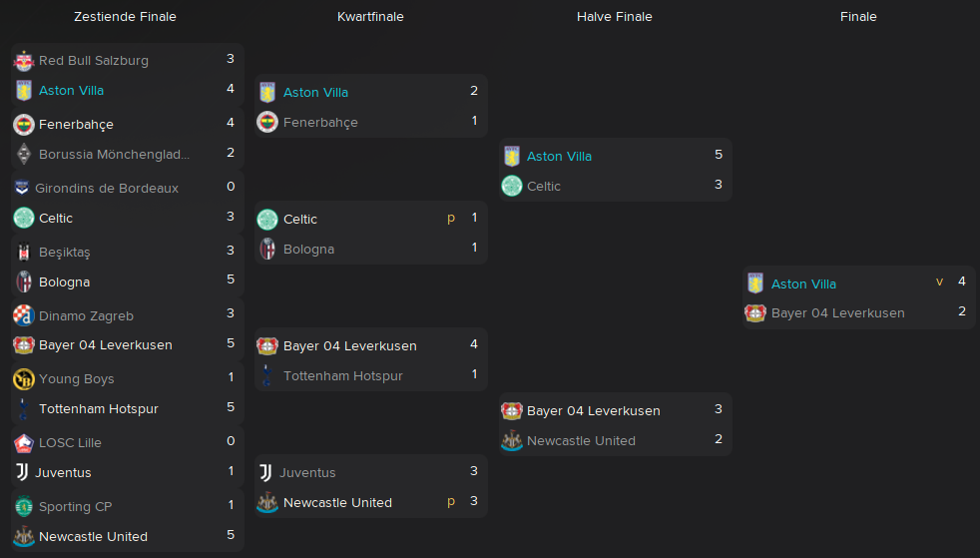Screen dimensions: 980x558
Task: Click the Zestiende Finale column header
Action: coord(125,17)
